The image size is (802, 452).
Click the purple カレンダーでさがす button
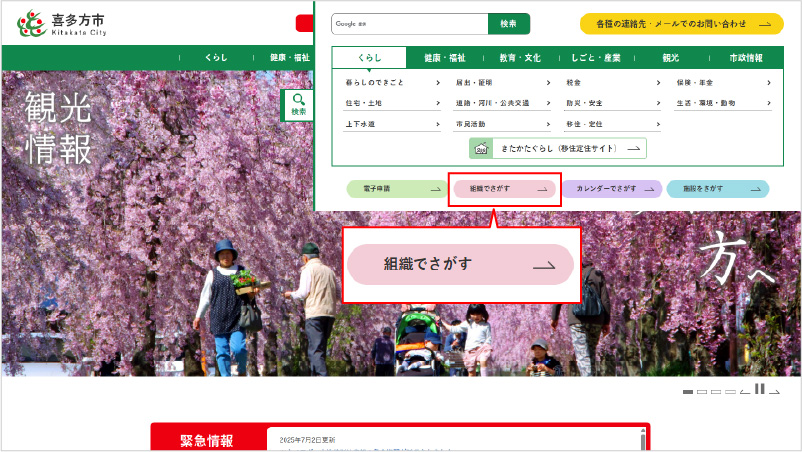[612, 189]
